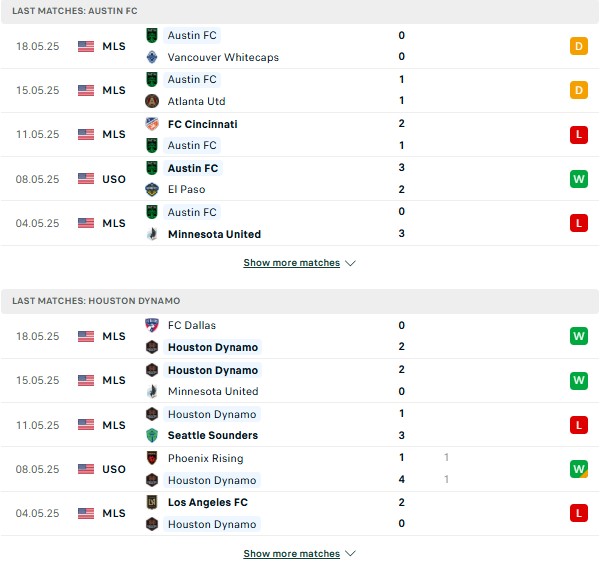Click the Vancouver Whitecaps team crest
This screenshot has width=600, height=571.
click(152, 57)
